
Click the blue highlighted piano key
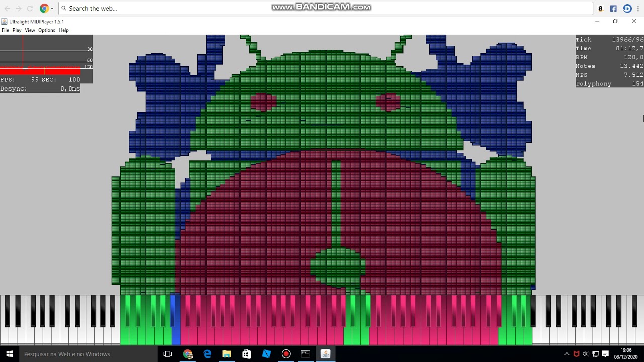pyautogui.click(x=176, y=337)
